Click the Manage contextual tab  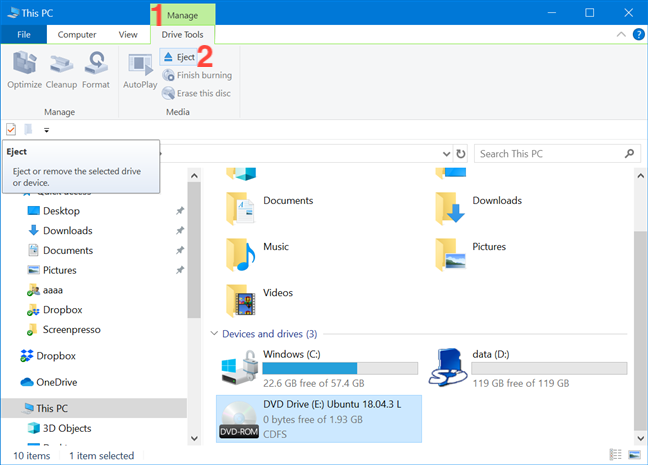click(x=182, y=15)
